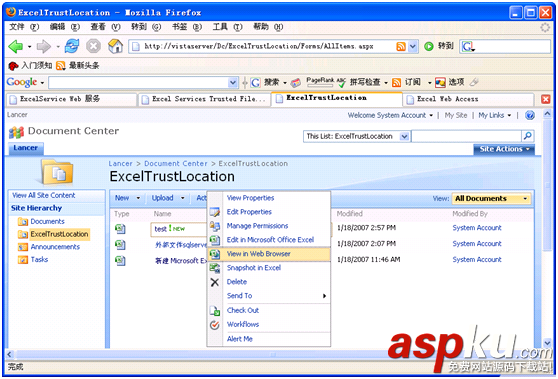
Task: Click the Snapshot in Excel icon
Action: [215, 268]
